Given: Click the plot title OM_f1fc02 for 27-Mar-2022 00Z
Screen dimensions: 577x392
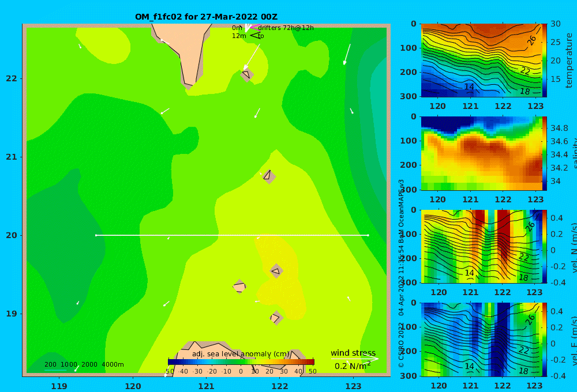Looking at the screenshot, I should pyautogui.click(x=206, y=17).
